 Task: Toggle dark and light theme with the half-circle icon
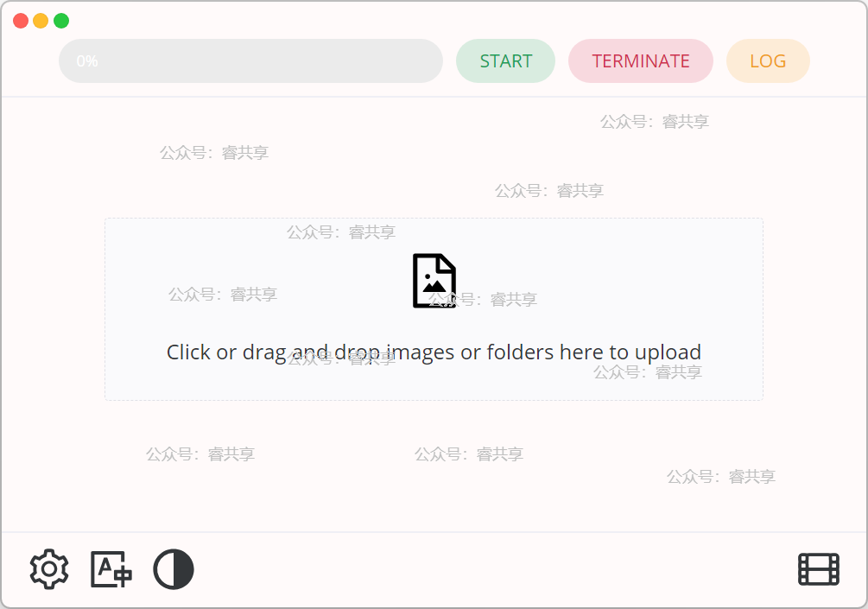(174, 569)
